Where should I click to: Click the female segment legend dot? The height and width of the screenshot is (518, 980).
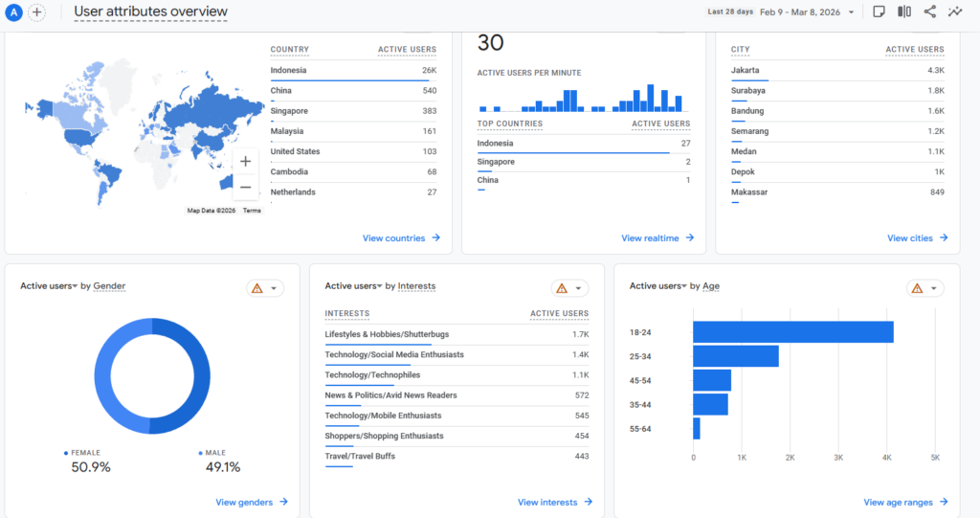tap(66, 453)
